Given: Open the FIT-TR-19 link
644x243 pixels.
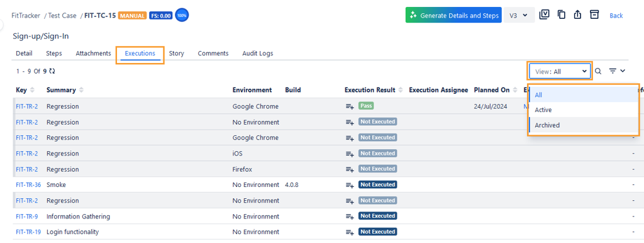Looking at the screenshot, I should (28, 232).
